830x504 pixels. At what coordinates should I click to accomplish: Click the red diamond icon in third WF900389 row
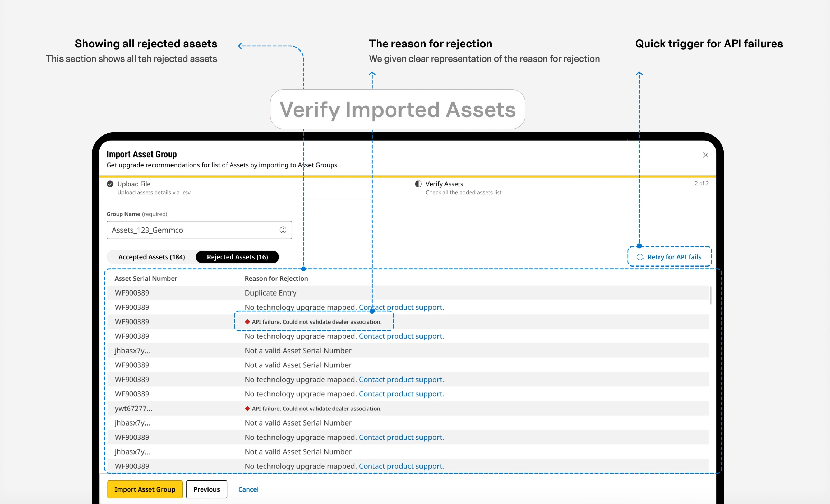(x=247, y=322)
